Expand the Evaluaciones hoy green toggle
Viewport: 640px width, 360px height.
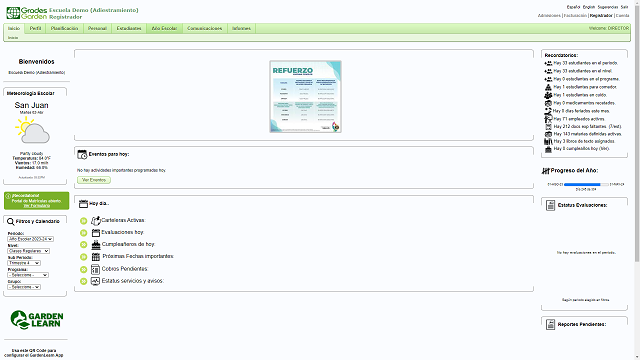click(84, 233)
